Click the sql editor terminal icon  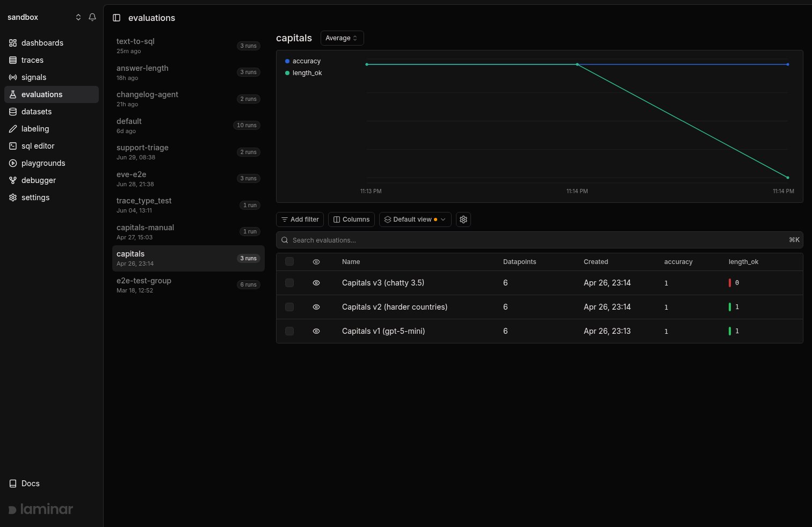[x=13, y=146]
